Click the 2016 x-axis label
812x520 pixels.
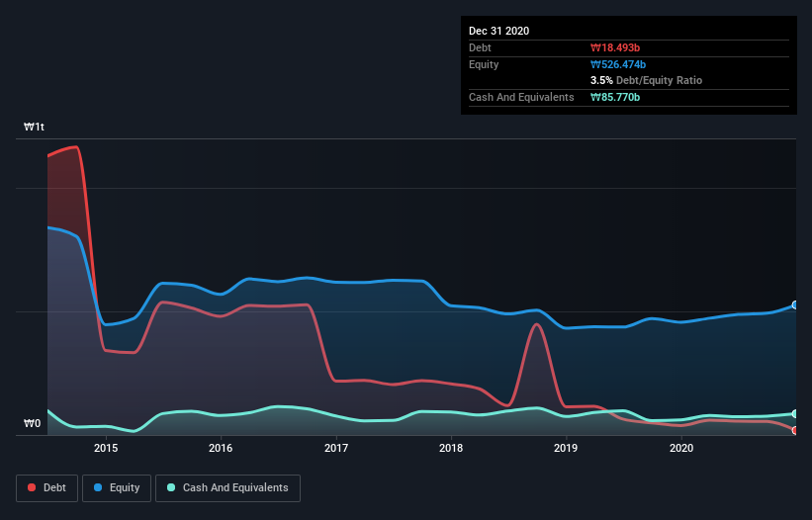[221, 448]
